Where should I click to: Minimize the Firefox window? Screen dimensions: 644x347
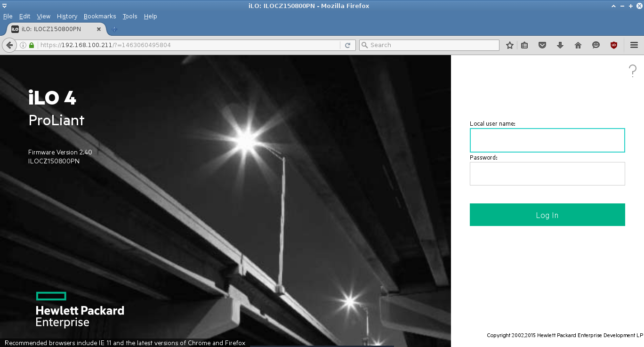pyautogui.click(x=622, y=6)
